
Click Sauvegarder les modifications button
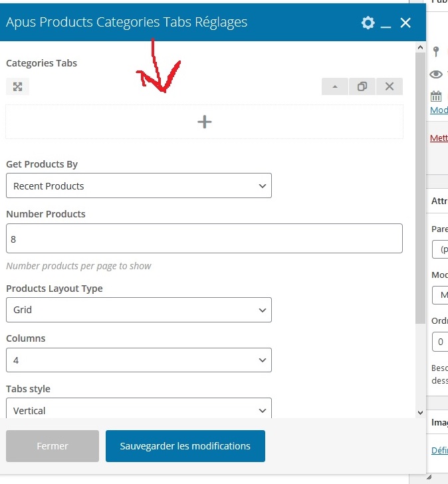pyautogui.click(x=185, y=446)
